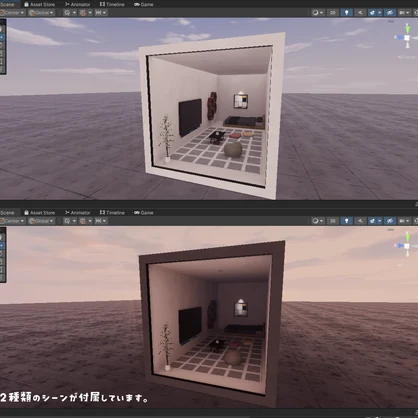The image size is (418, 418).
Task: Toggle hidden objects visibility in the upper editor
Action: pyautogui.click(x=390, y=13)
